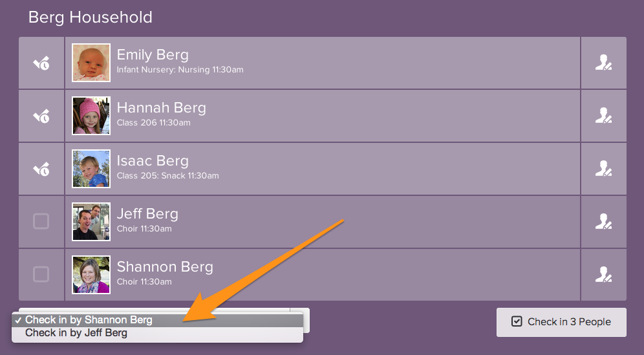The width and height of the screenshot is (644, 355).
Task: Open edit person icon for Emily Berg
Action: (x=603, y=63)
